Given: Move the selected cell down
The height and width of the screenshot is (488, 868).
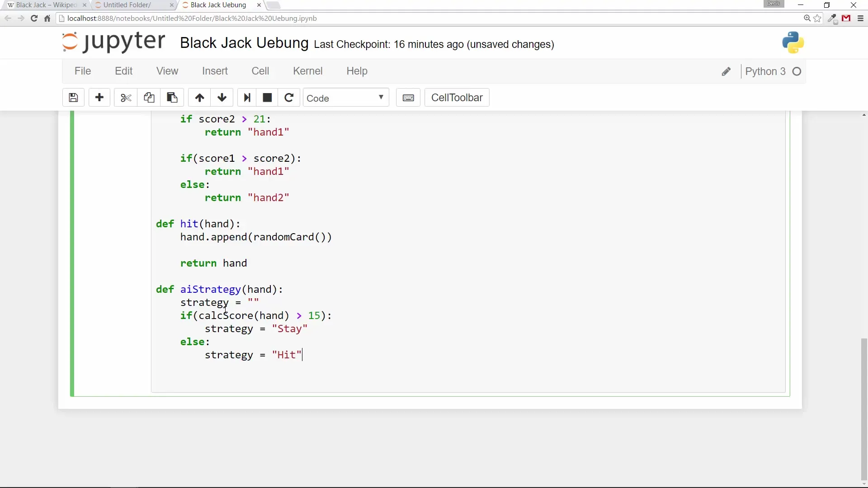Looking at the screenshot, I should point(222,98).
